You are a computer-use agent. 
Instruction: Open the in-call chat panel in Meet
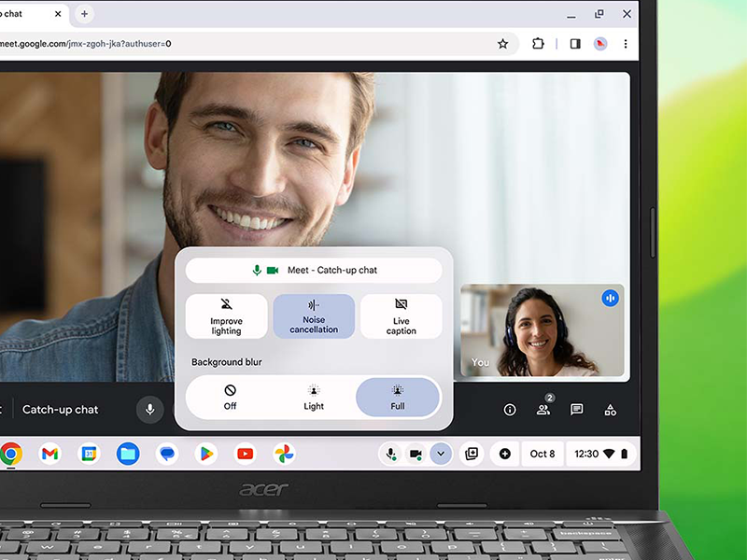tap(577, 409)
